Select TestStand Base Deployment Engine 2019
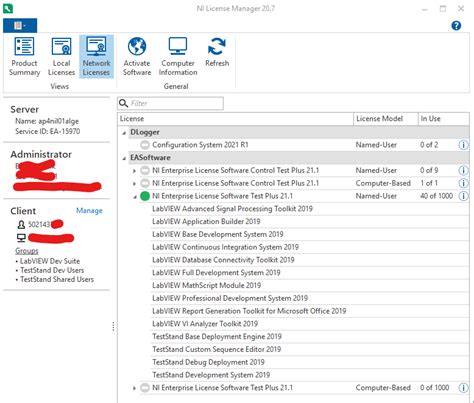Viewport: 474px width, 403px height. (x=217, y=336)
